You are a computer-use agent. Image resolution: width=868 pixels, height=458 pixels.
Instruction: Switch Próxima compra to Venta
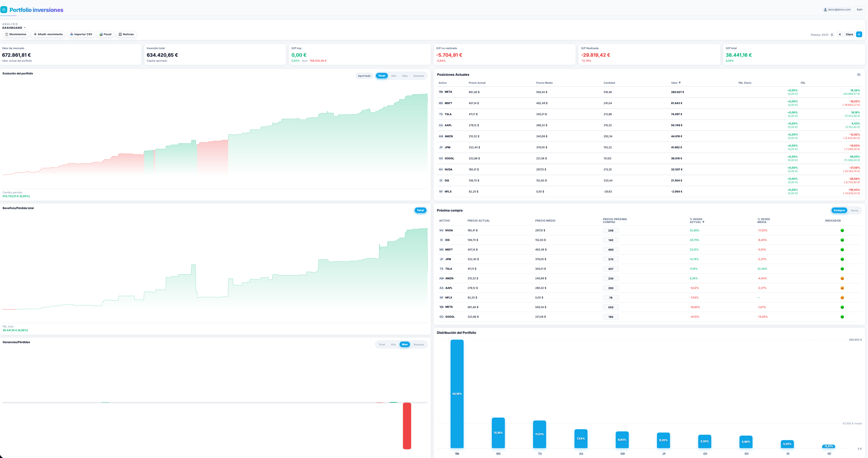854,210
